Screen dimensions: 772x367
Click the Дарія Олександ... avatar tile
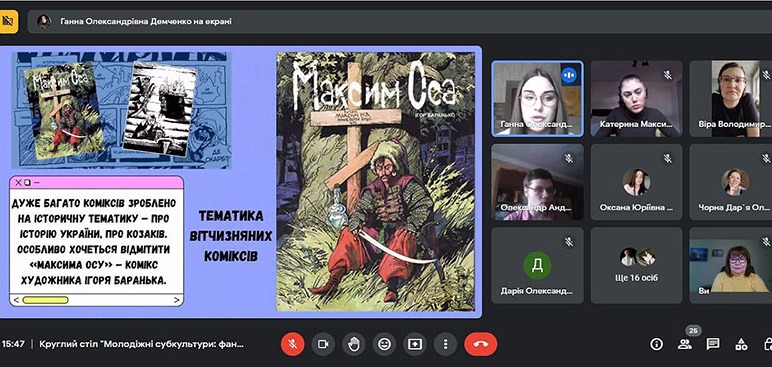[537, 265]
